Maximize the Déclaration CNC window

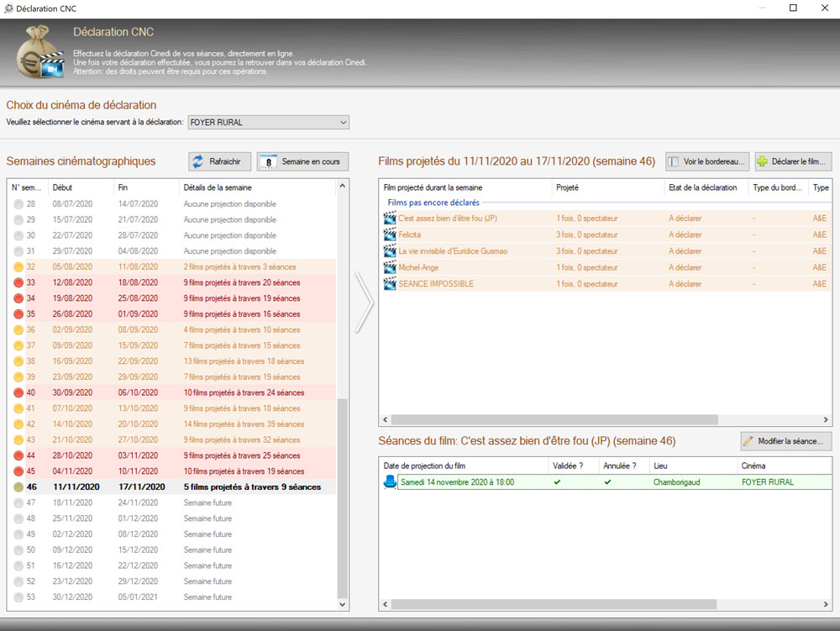(x=794, y=8)
